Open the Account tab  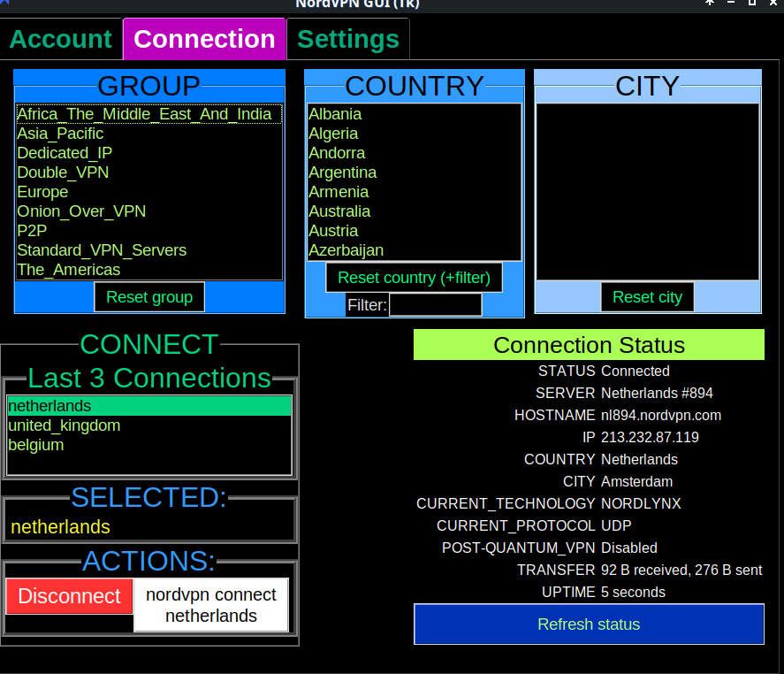(60, 39)
